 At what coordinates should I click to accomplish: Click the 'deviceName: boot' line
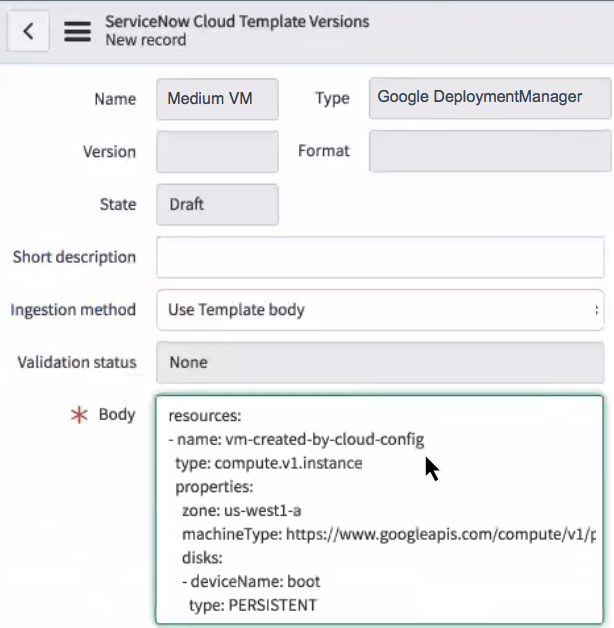point(251,582)
